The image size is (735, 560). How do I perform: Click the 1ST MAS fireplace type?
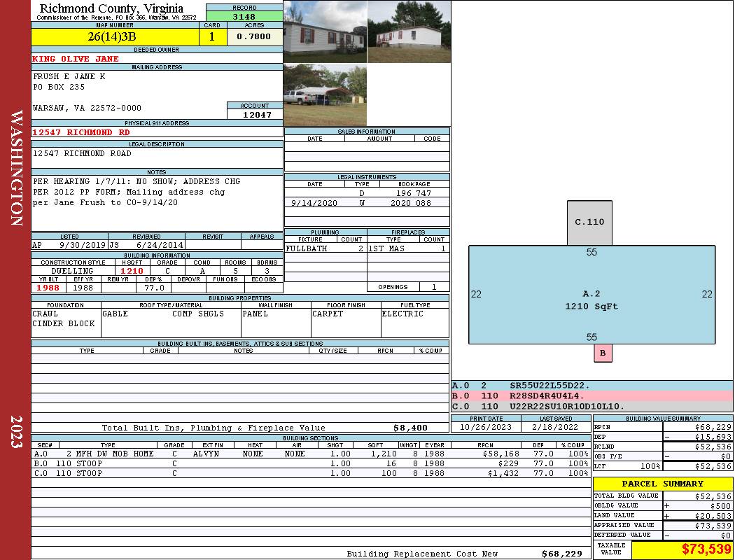click(x=386, y=248)
